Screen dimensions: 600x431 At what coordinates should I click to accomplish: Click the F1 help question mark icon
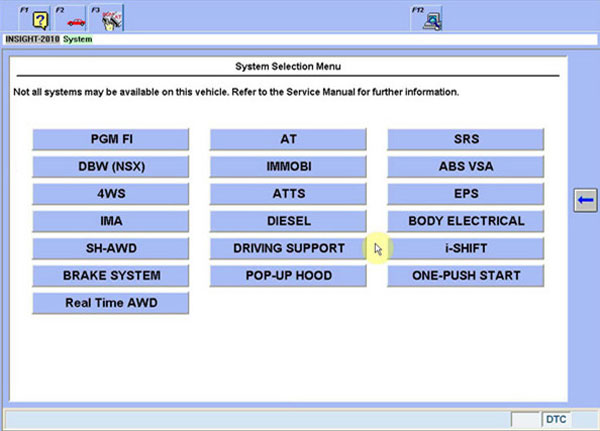coord(39,19)
